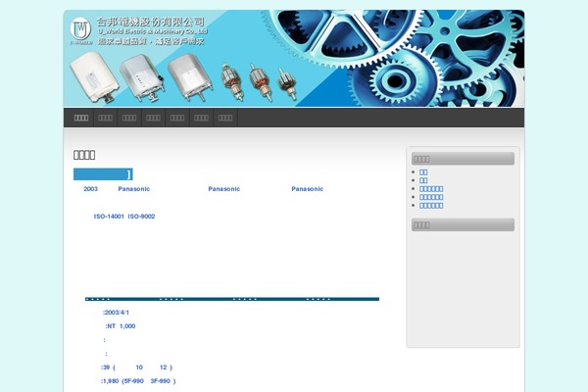
Task: Click the 'ISO-14001' text
Action: 109,217
